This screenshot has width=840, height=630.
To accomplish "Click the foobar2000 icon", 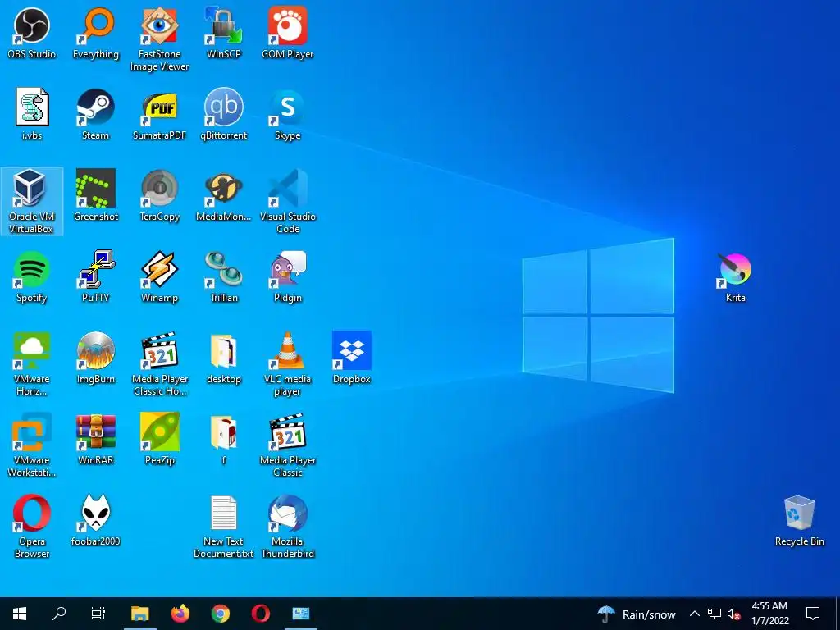I will pyautogui.click(x=96, y=520).
